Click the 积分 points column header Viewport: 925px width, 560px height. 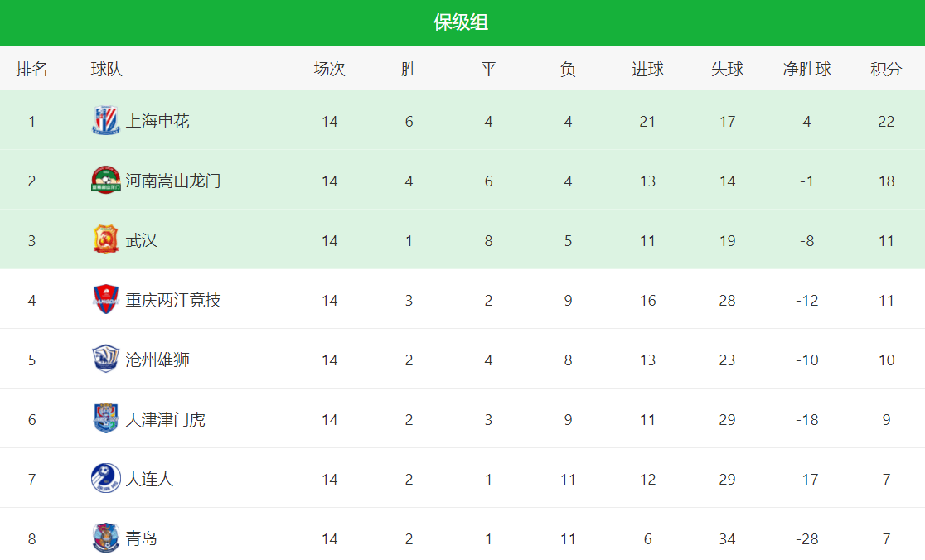coord(886,69)
